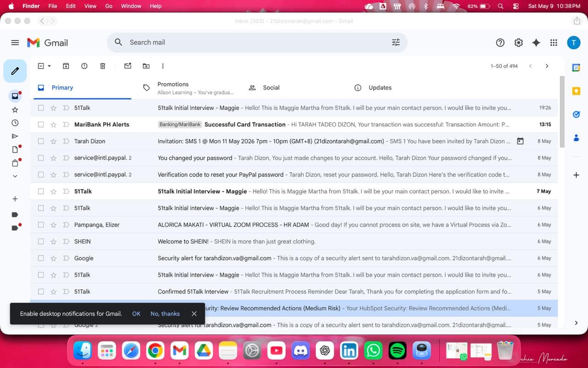Open Successful Card Transaction email
Screen dimensions: 588x368
pos(294,125)
